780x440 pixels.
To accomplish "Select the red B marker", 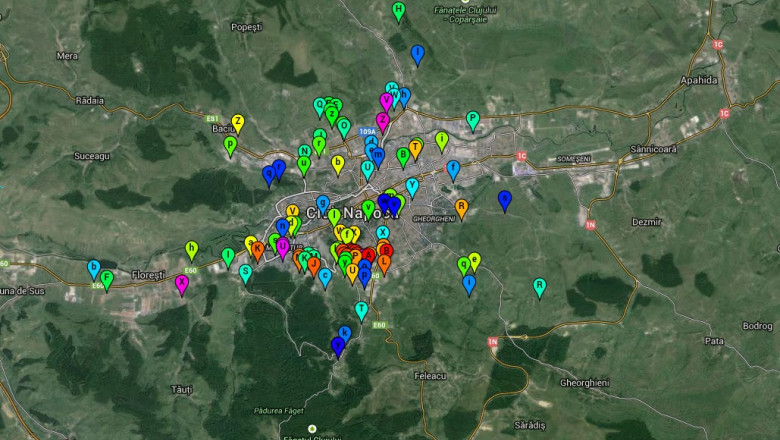I will (x=387, y=252).
